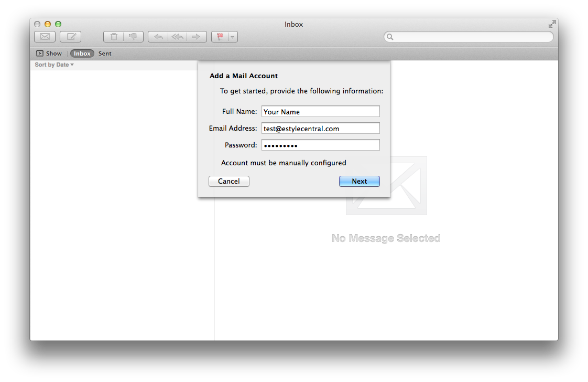
Task: Compose a new message with the pencil icon
Action: (71, 37)
